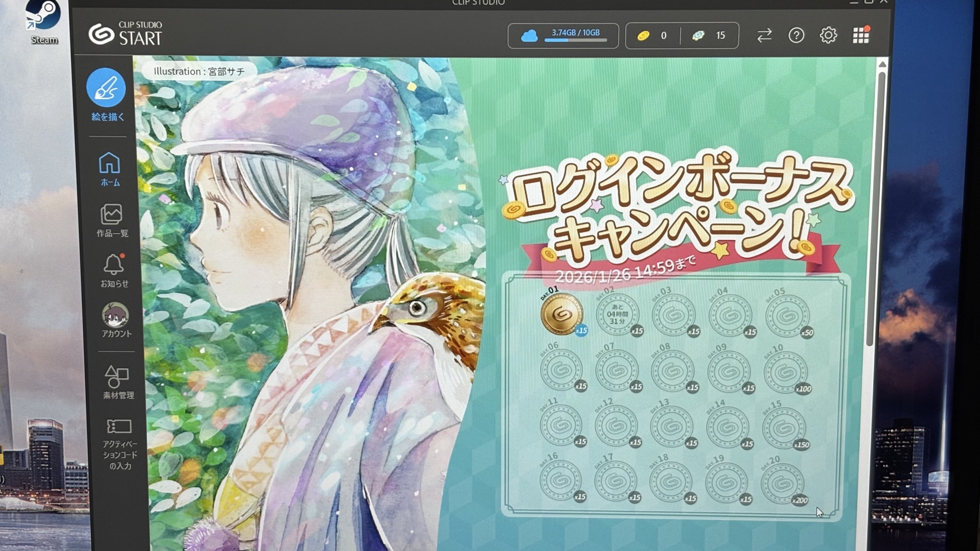Click the gold coin balance

point(652,35)
